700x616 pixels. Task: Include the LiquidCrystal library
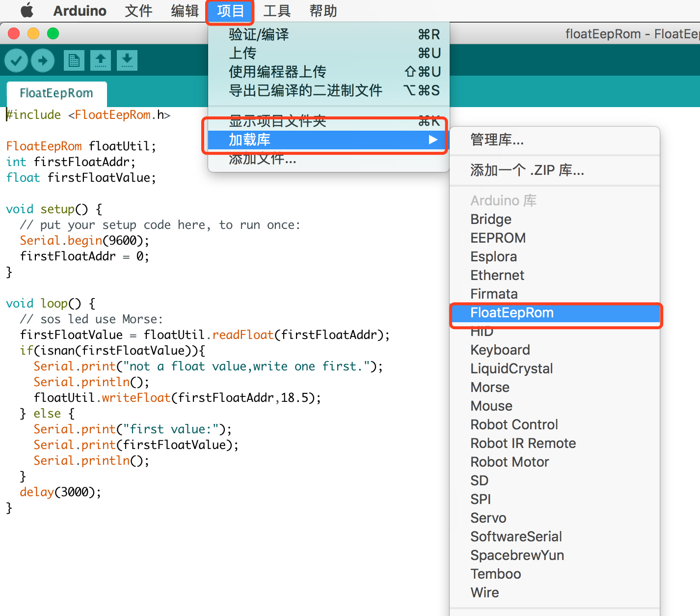click(x=555, y=368)
